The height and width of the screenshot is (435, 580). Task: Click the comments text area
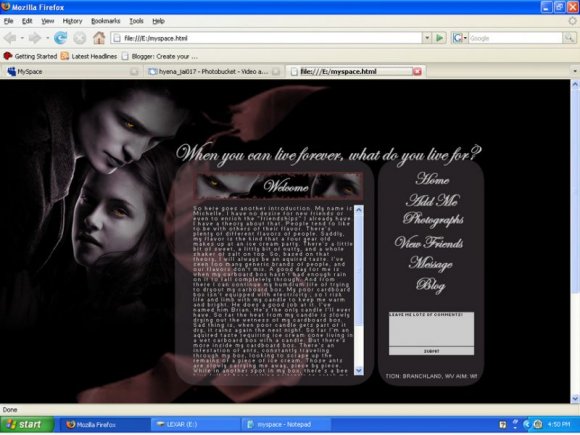pos(431,329)
